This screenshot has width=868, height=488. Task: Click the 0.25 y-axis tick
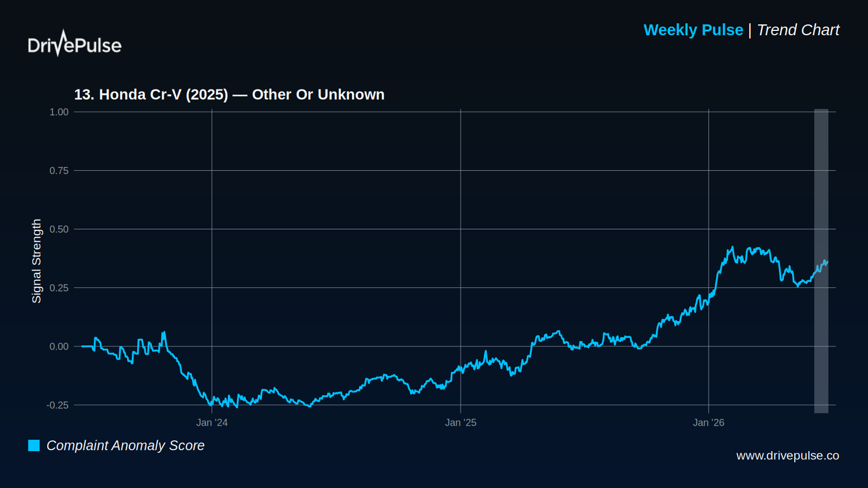click(x=59, y=288)
